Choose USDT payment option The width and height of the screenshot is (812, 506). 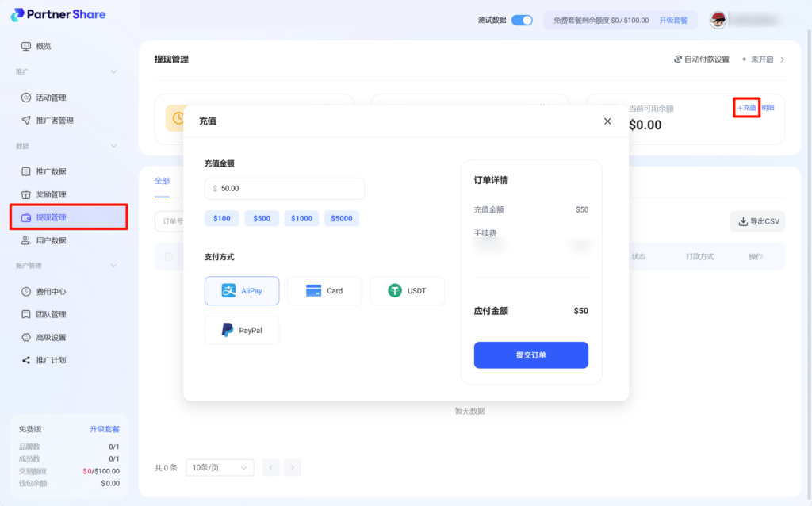click(x=407, y=291)
